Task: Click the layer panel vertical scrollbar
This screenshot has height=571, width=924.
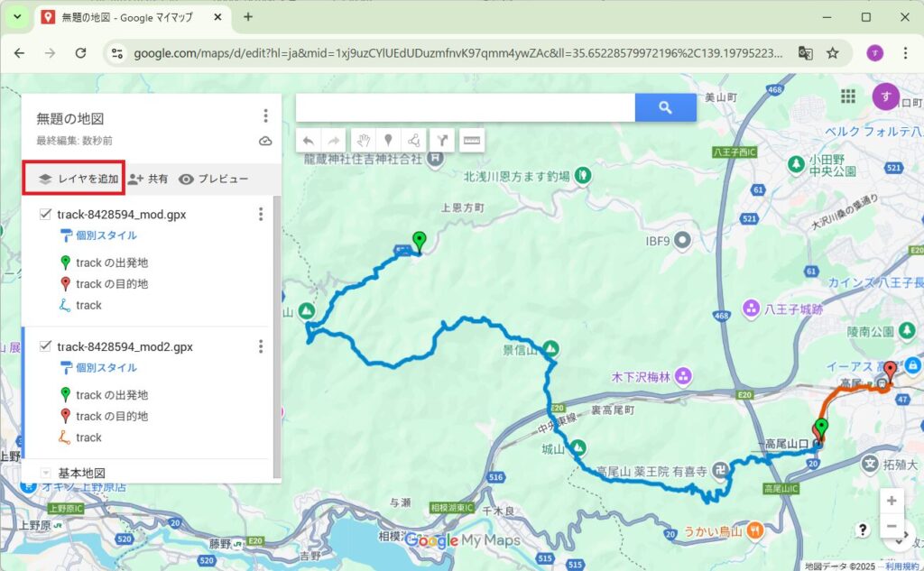Action: tap(276, 337)
